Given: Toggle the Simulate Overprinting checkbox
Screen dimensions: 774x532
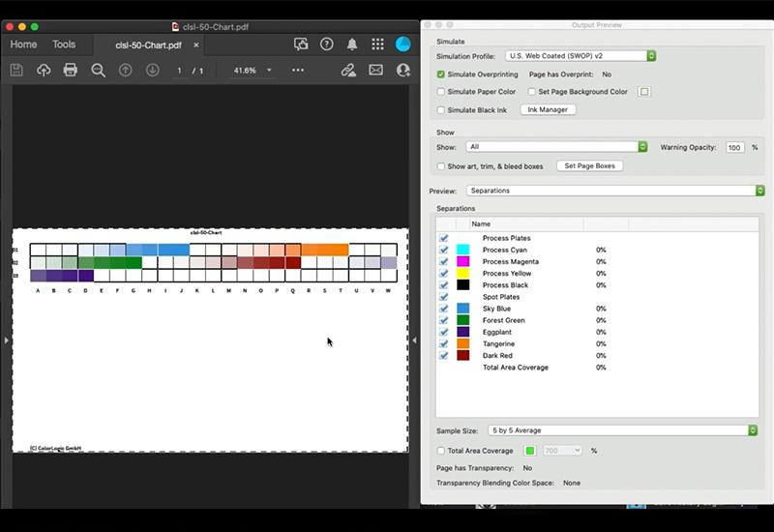Looking at the screenshot, I should pos(441,74).
